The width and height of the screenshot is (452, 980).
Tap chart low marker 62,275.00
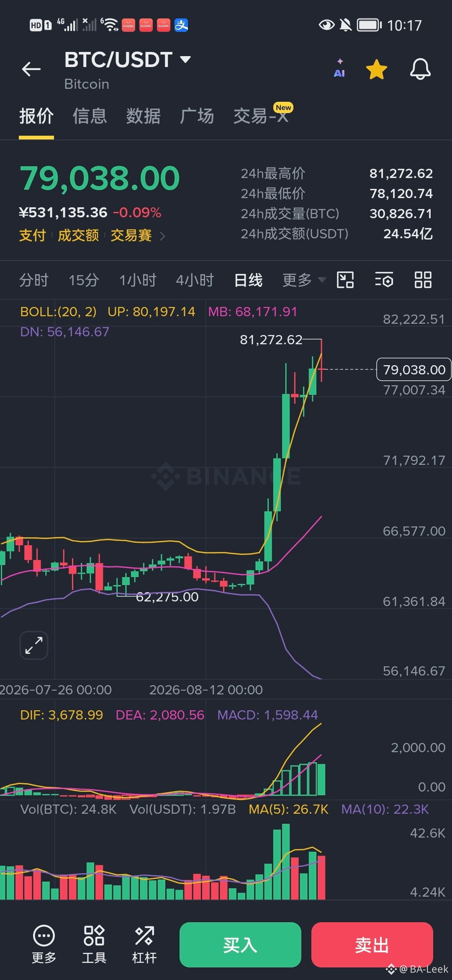[x=167, y=597]
